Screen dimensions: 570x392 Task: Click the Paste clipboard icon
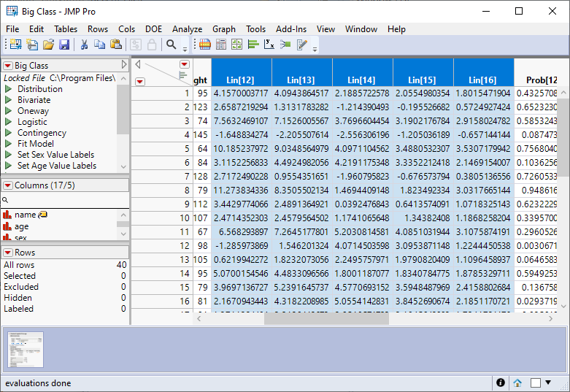coord(116,45)
